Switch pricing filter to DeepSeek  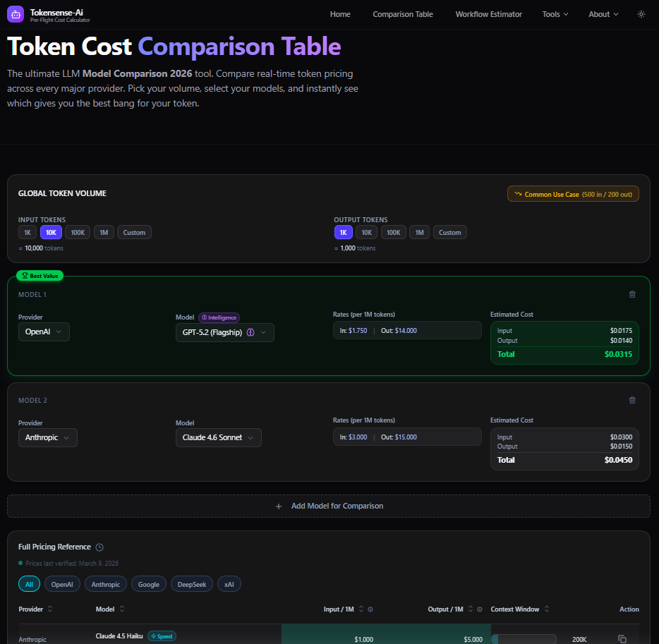pos(191,583)
